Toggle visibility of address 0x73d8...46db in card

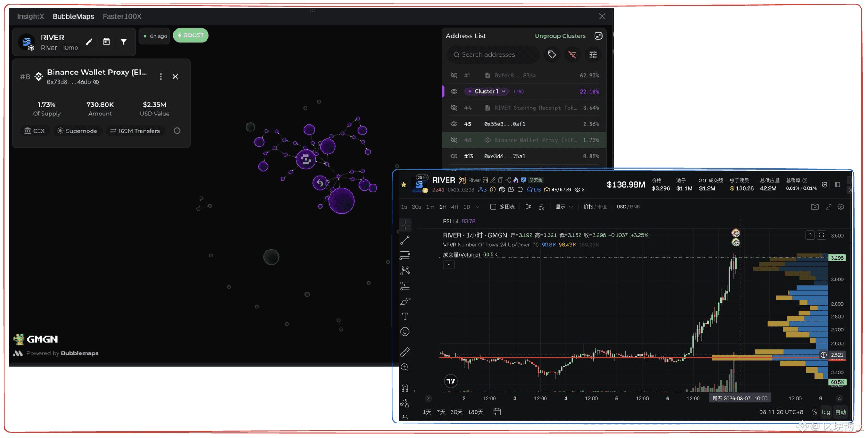point(96,82)
